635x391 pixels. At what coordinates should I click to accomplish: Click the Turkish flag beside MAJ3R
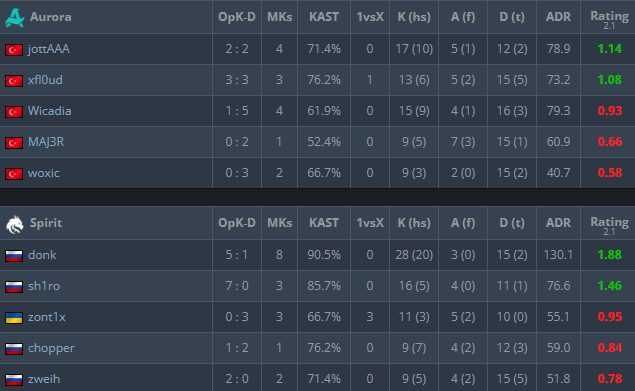click(14, 143)
